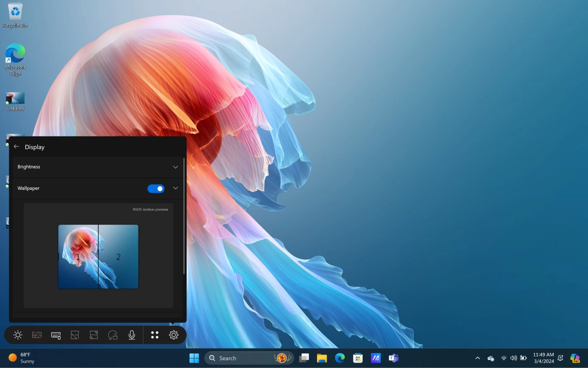Viewport: 588px width, 368px height.
Task: Open MyASUS from the taskbar
Action: click(x=376, y=358)
